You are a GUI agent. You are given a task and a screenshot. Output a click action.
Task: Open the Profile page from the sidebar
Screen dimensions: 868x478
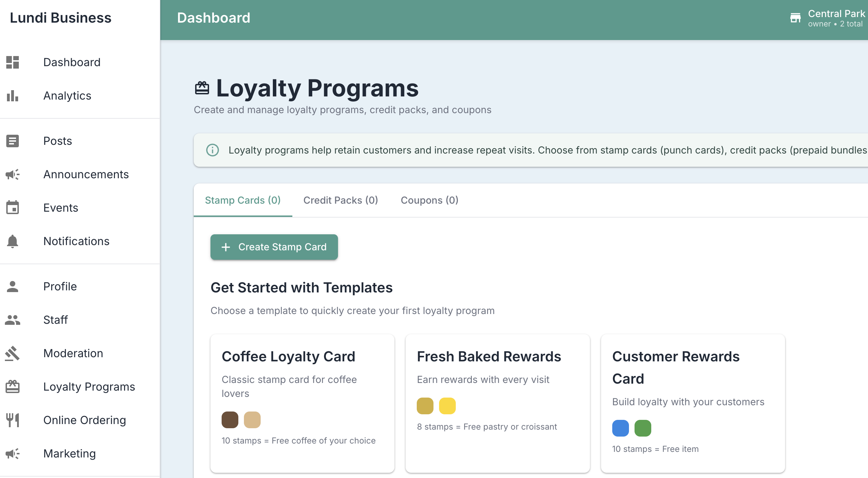(60, 287)
